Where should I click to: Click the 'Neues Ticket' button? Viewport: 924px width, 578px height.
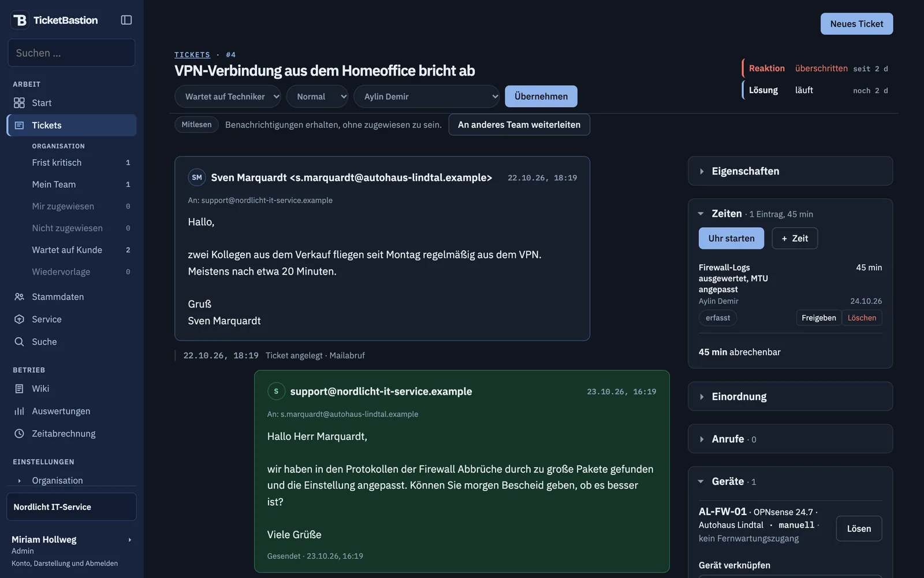click(x=856, y=24)
